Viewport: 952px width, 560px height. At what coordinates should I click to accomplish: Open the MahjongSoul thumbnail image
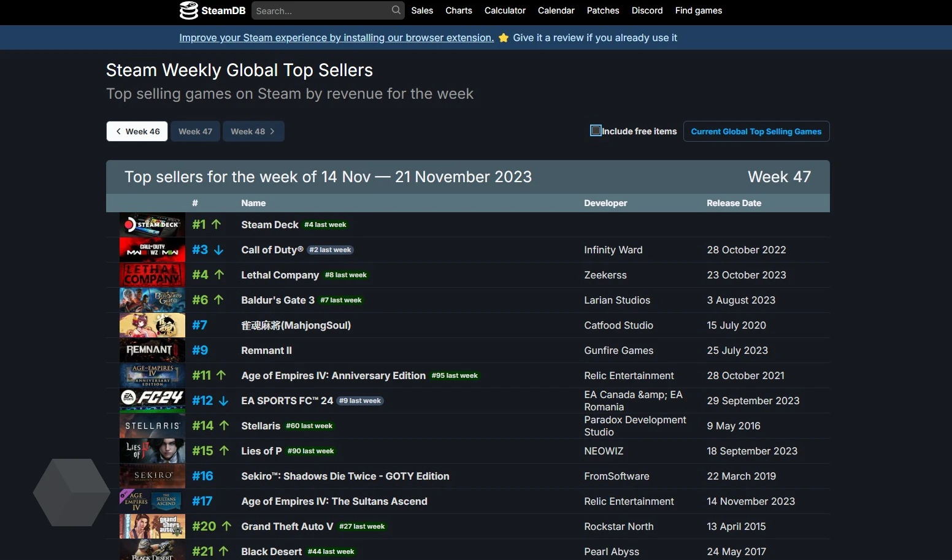(x=152, y=325)
